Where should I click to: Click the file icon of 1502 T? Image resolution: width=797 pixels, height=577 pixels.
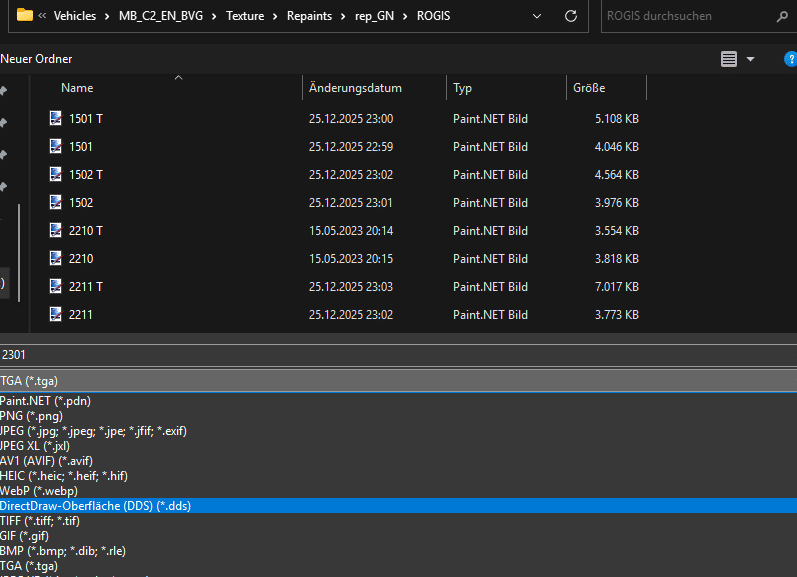(x=56, y=174)
